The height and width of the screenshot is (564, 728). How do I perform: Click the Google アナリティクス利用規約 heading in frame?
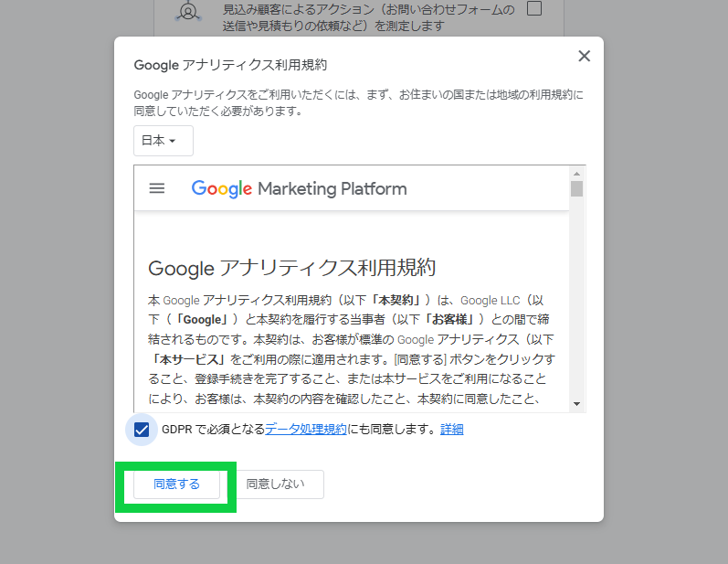292,268
